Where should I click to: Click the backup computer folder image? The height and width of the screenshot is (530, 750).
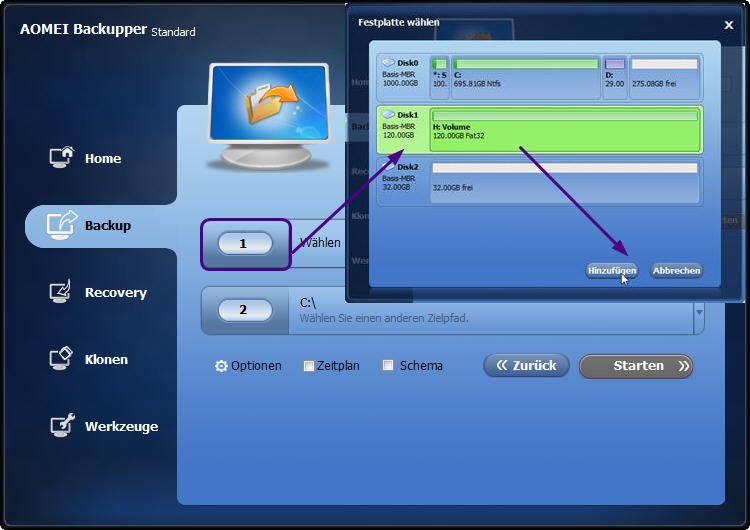(269, 116)
